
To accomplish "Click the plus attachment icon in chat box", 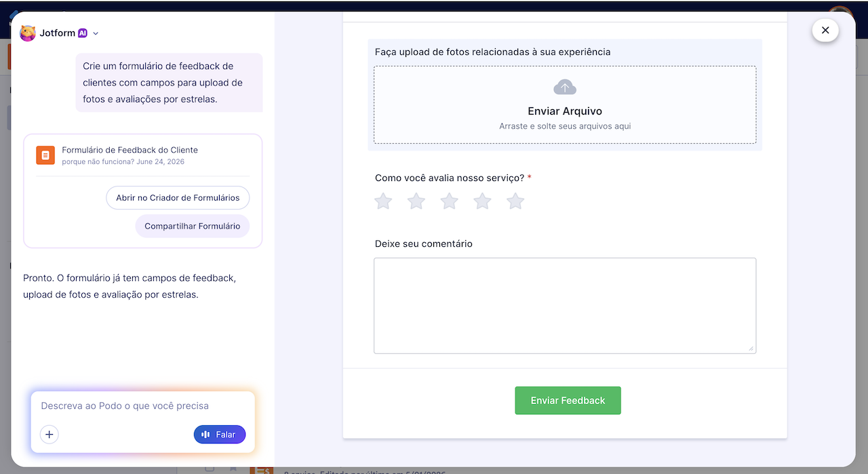I will (50, 435).
